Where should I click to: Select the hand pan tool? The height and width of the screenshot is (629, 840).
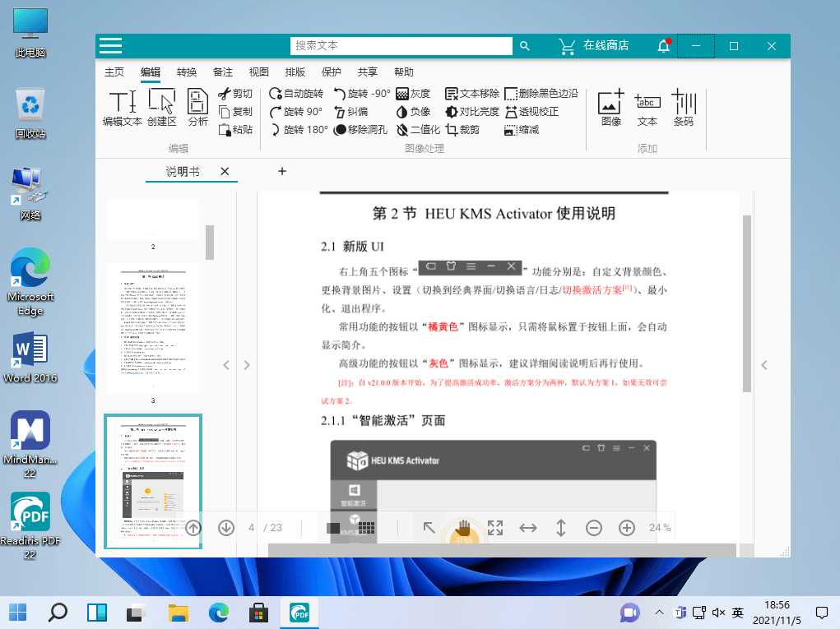(x=462, y=529)
